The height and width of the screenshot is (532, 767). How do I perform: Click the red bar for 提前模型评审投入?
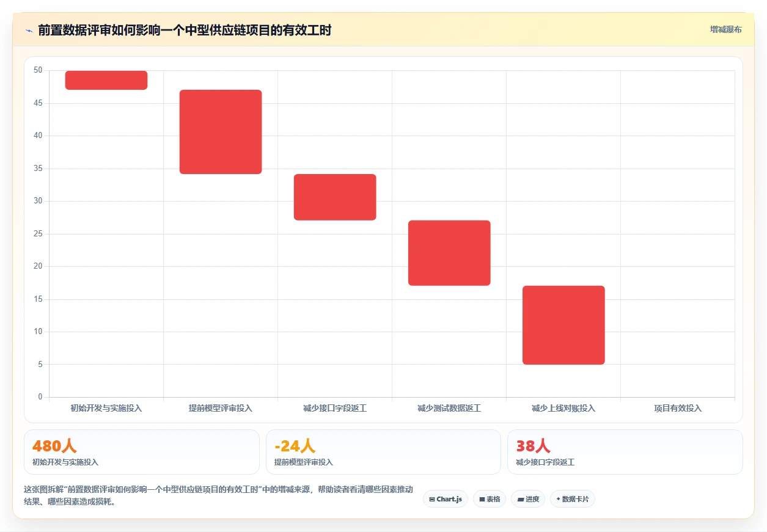(221, 132)
